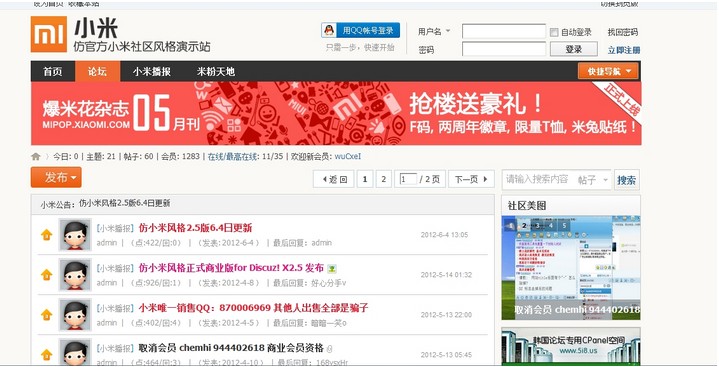The image size is (719, 367).
Task: Click the next-page arrow in 下一页 button
Action: tap(486, 179)
